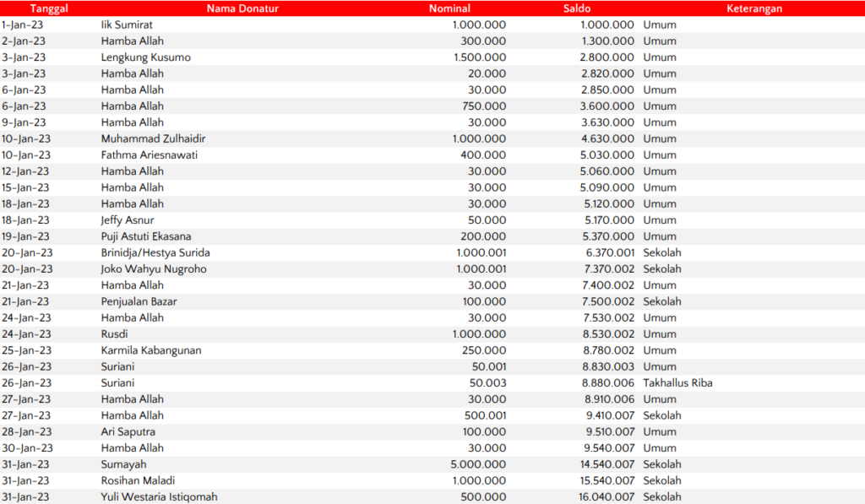Select donor name Iik Sumirat

click(x=127, y=24)
